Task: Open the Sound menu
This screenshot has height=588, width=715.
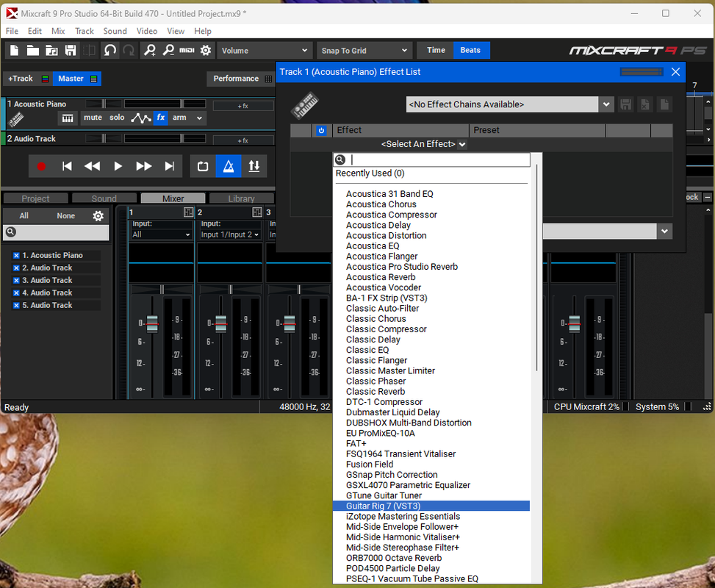Action: point(115,31)
